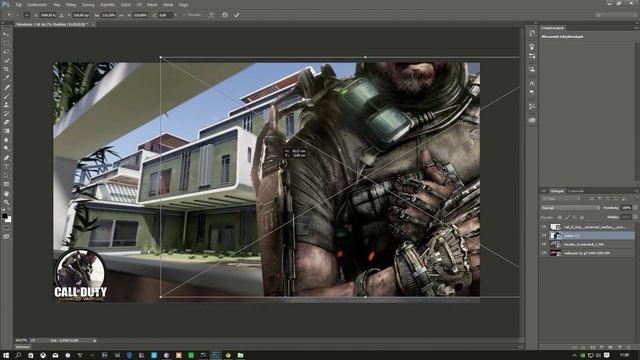Select the Hand tool
Screen dimensions: 640x360
coord(6,193)
